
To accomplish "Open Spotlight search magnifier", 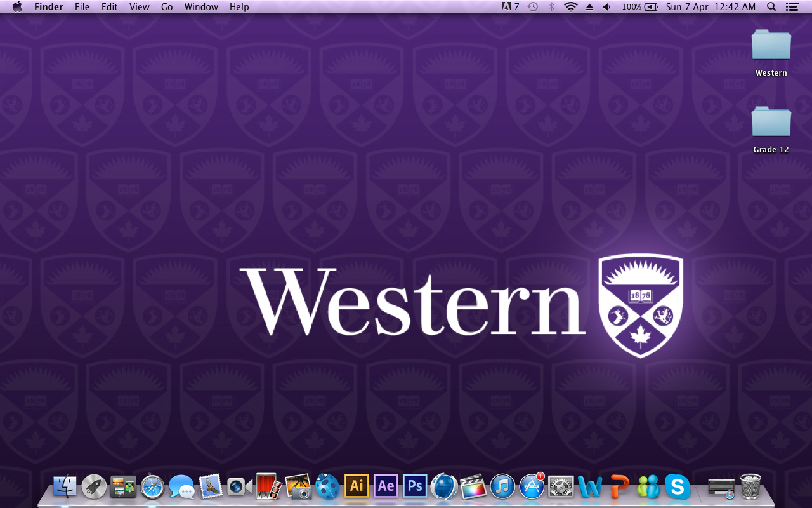I will [771, 7].
